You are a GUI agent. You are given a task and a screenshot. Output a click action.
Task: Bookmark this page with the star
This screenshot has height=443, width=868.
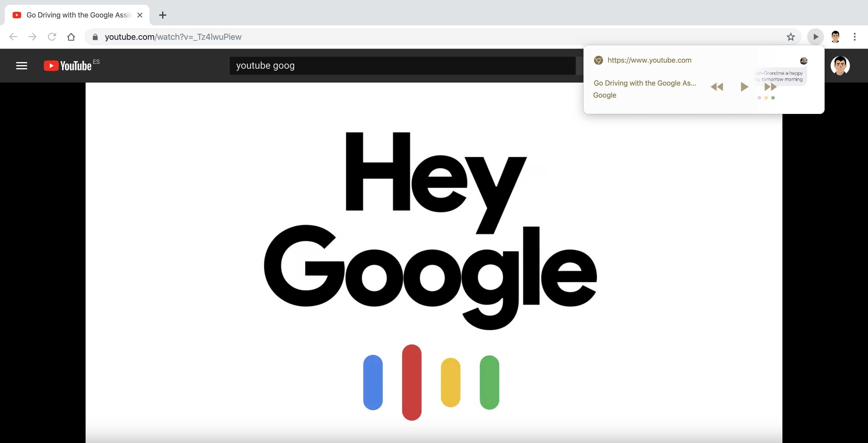tap(791, 37)
